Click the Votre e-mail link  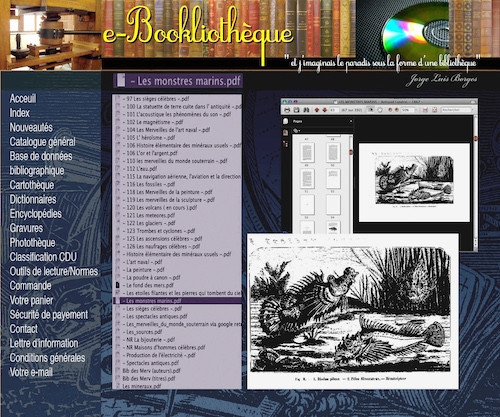pyautogui.click(x=31, y=372)
